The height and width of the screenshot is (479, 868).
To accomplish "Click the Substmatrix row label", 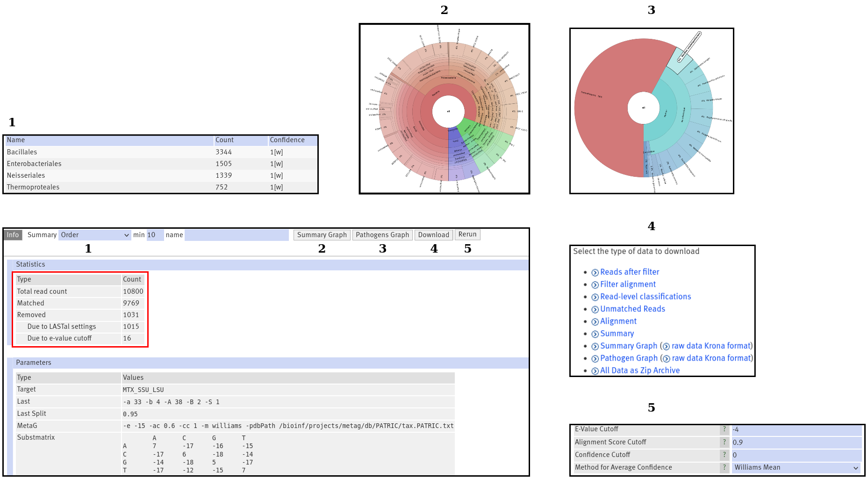I will coord(36,437).
